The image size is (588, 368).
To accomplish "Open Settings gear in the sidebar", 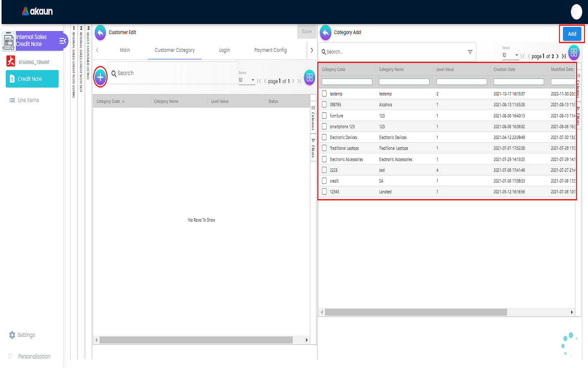I will coord(12,335).
